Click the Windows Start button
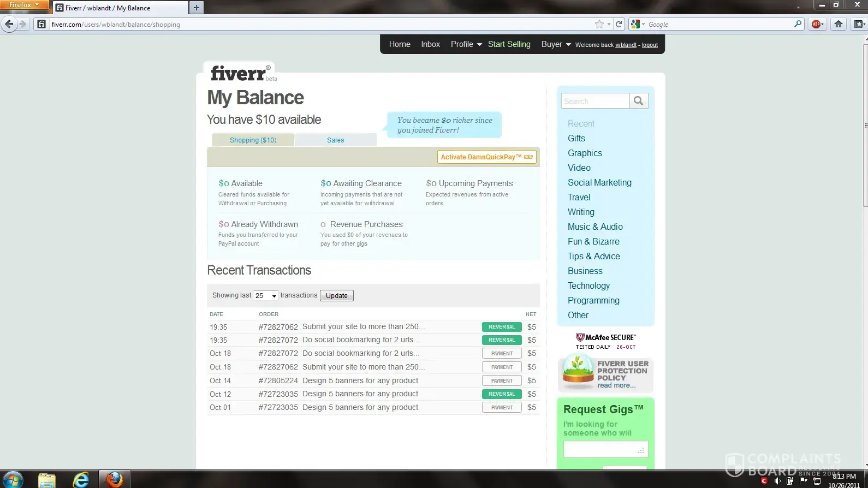The width and height of the screenshot is (868, 488). (13, 479)
